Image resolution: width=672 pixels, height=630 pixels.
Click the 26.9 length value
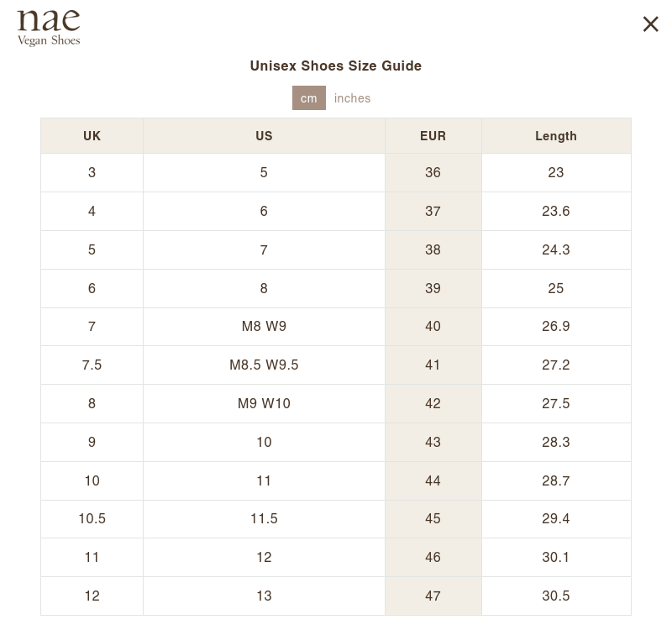tap(555, 327)
